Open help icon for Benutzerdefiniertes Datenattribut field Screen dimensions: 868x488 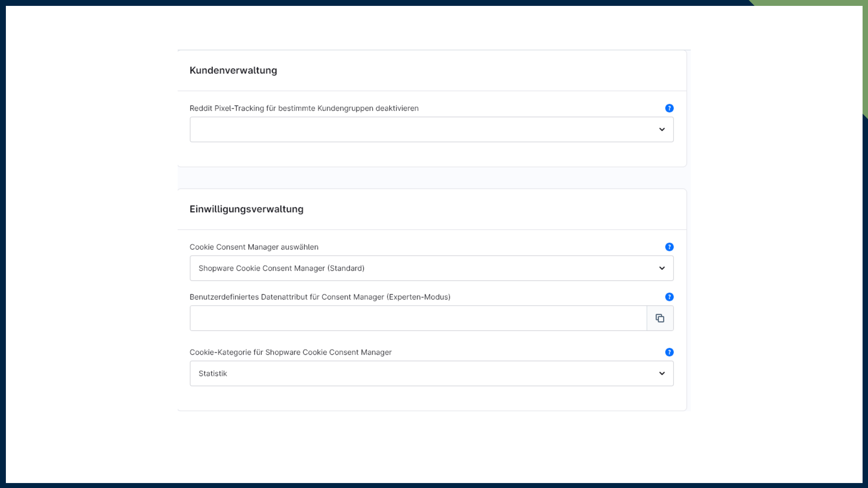pos(669,297)
